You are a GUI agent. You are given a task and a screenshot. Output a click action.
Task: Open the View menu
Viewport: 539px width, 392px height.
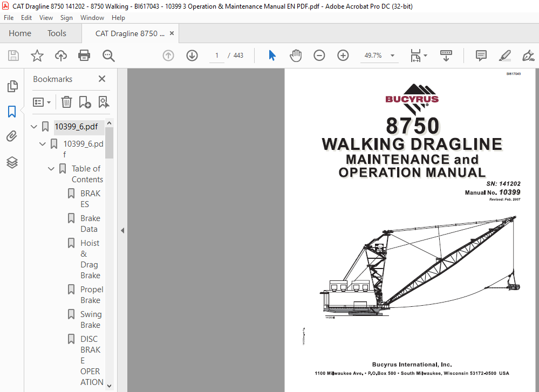(x=46, y=17)
